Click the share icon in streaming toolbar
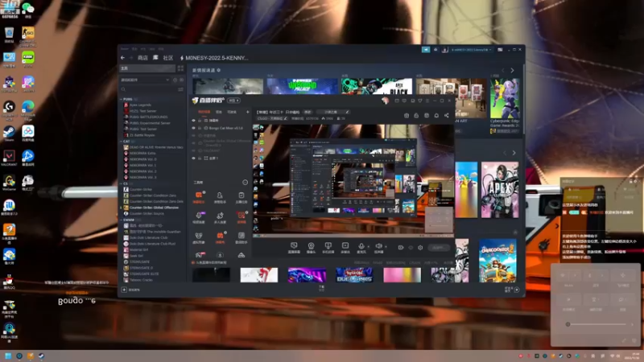 click(447, 116)
